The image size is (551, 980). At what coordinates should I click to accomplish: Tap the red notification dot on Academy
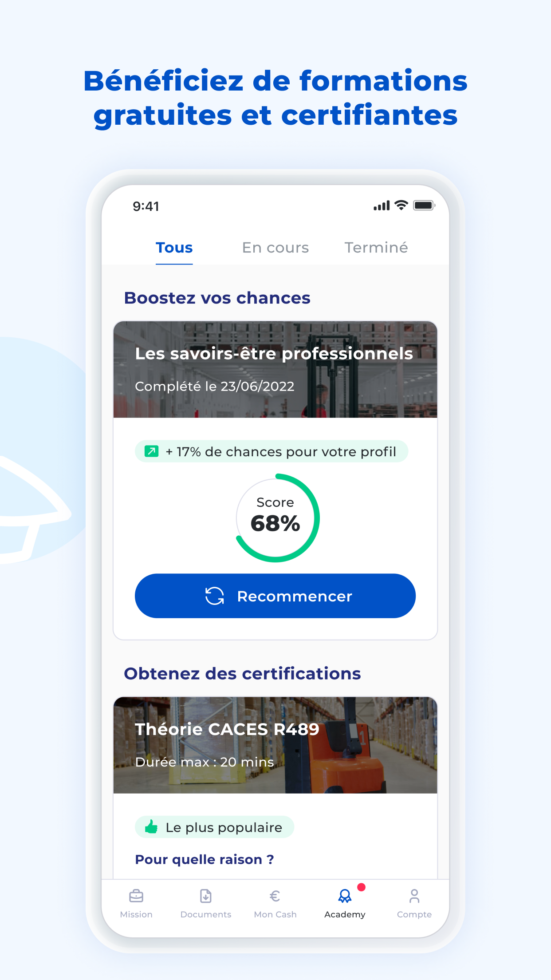coord(362,887)
